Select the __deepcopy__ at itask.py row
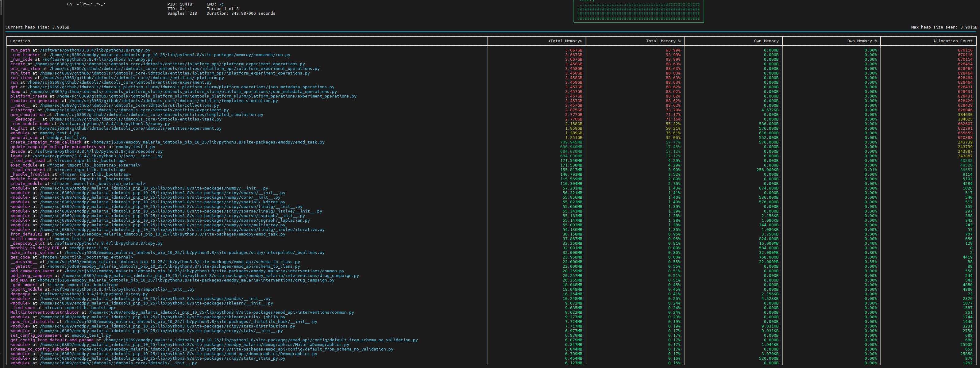 click(x=116, y=119)
